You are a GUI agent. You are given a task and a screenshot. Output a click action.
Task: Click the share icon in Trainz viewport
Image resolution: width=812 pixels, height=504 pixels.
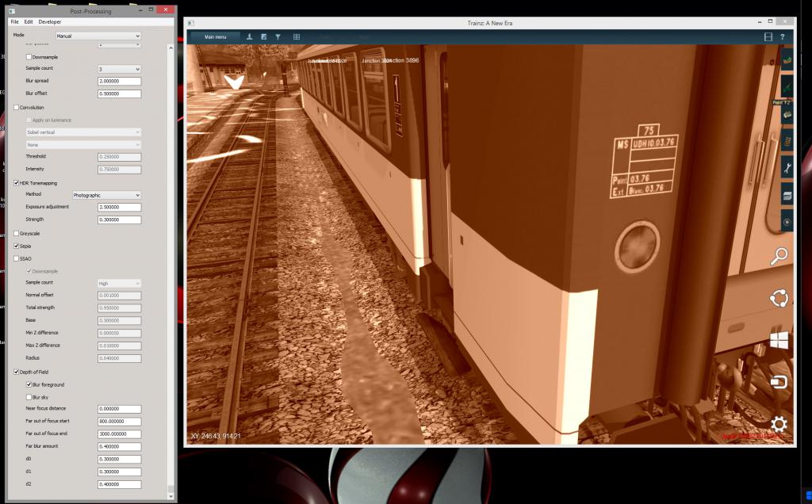tap(779, 298)
